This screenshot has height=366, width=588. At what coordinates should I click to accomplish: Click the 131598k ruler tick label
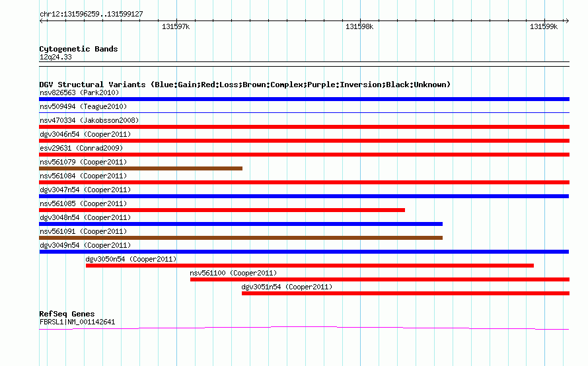click(359, 26)
